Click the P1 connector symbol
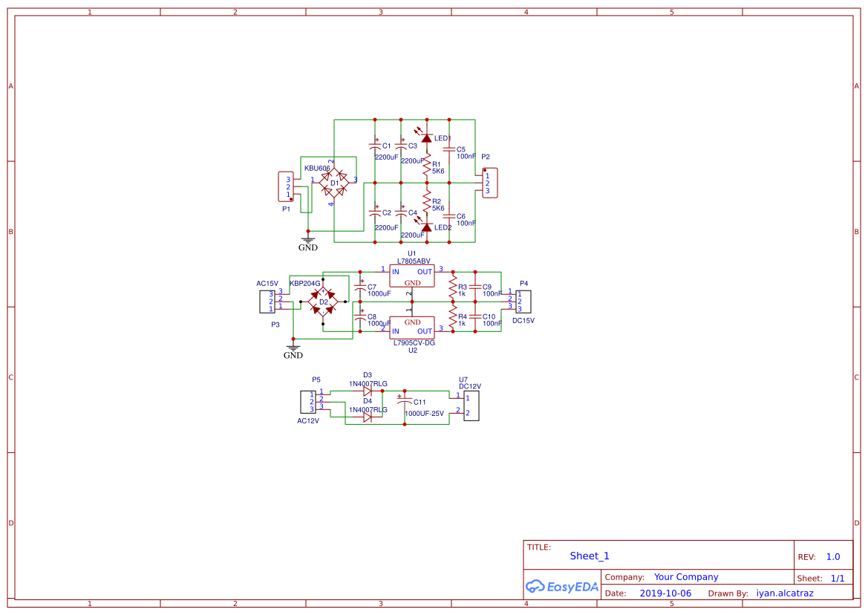 coord(286,186)
